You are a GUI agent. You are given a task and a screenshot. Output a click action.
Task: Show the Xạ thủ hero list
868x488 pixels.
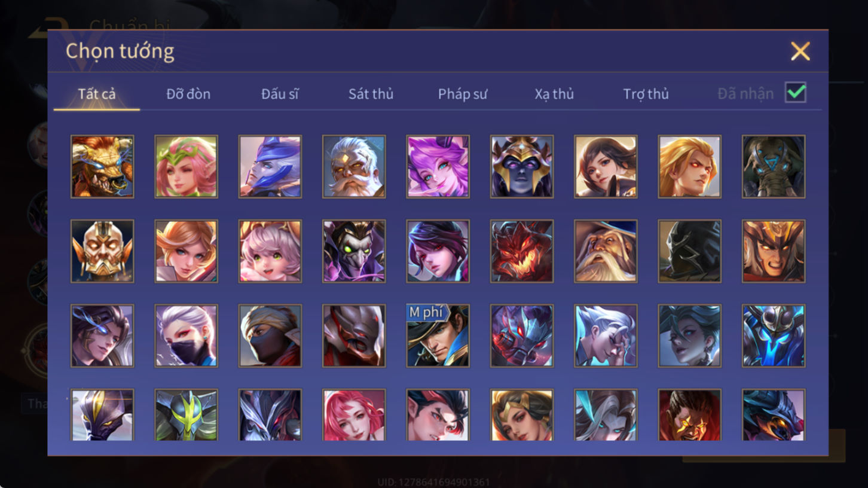coord(554,94)
